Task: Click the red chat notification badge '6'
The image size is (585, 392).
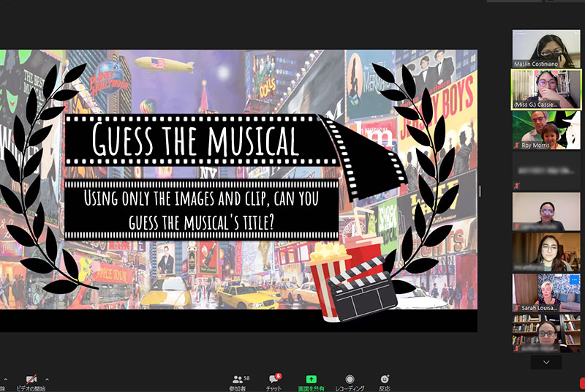Action: point(279,376)
